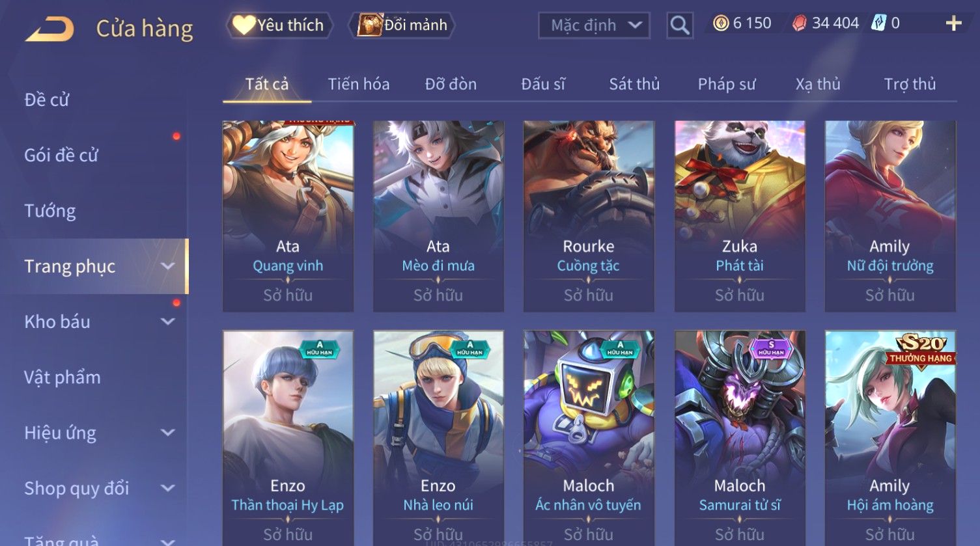Image resolution: width=980 pixels, height=546 pixels.
Task: Collapse the Trang phục sidebar menu
Action: 168,266
